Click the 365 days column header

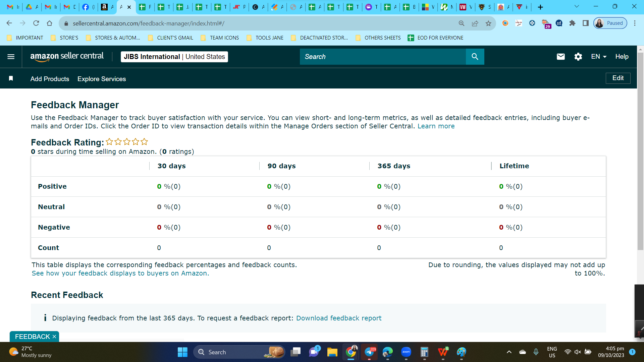click(394, 166)
